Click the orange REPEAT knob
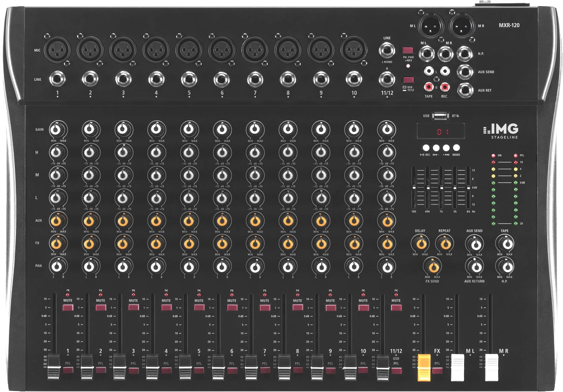Screen dimensions: 563x392 [x=444, y=242]
